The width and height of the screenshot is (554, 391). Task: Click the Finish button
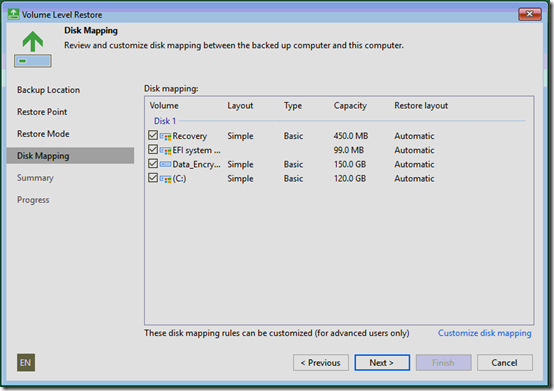pos(444,362)
